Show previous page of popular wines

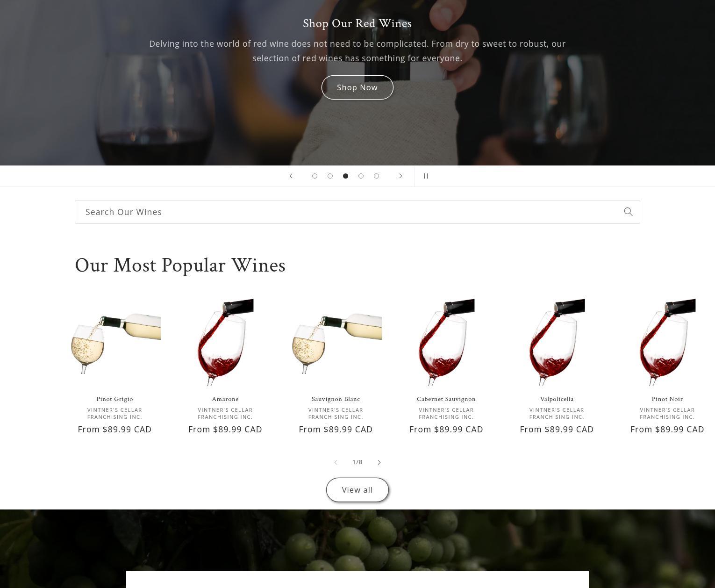(x=336, y=462)
